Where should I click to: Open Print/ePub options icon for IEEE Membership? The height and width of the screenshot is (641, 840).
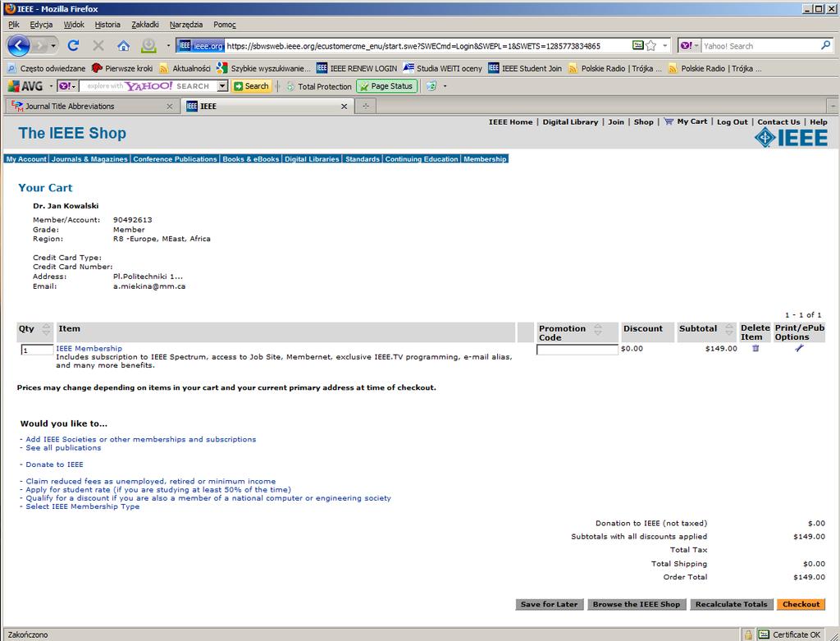pyautogui.click(x=799, y=348)
